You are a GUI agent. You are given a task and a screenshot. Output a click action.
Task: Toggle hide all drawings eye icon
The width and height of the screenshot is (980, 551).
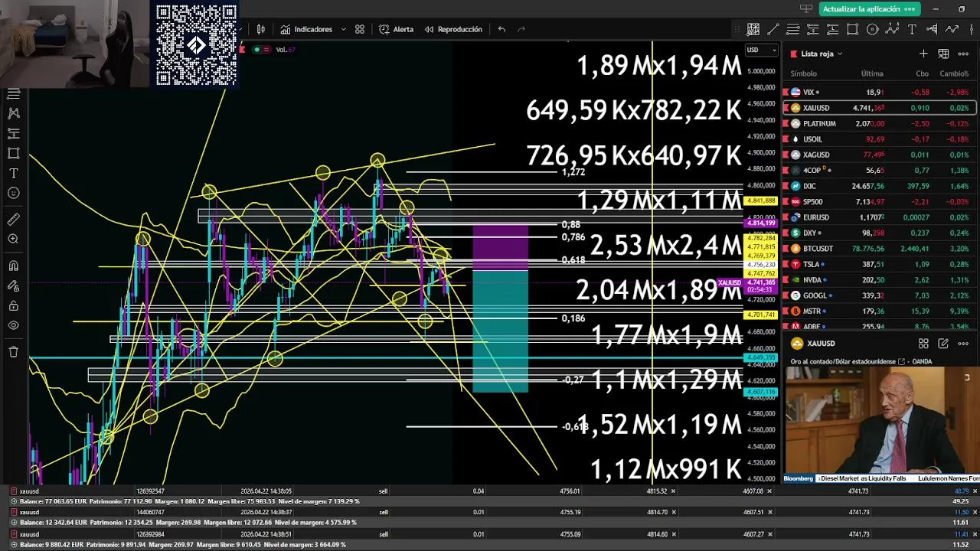click(13, 325)
